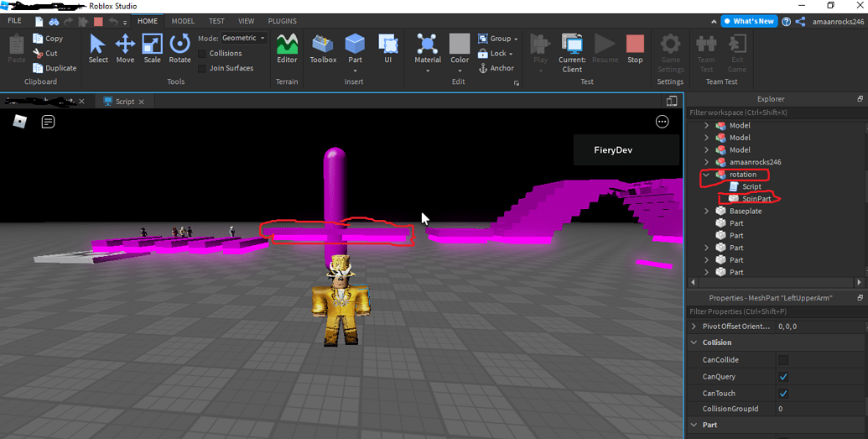Enable the Collisions checkbox
868x439 pixels.
[x=202, y=53]
